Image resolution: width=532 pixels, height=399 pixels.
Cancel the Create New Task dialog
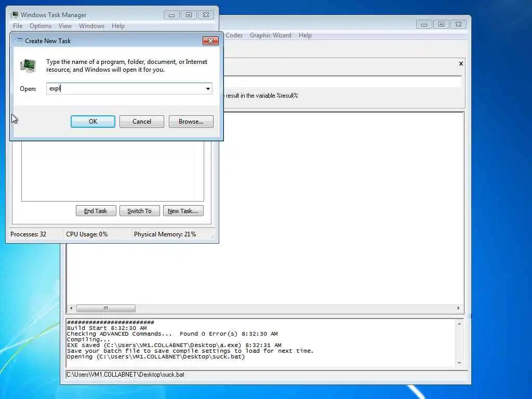tap(141, 122)
